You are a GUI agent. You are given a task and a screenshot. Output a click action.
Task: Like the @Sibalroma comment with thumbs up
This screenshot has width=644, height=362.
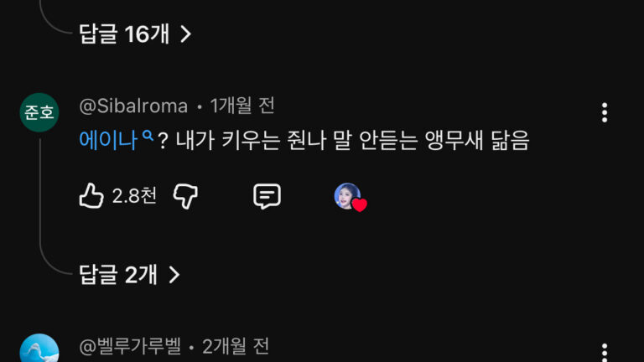pyautogui.click(x=91, y=196)
